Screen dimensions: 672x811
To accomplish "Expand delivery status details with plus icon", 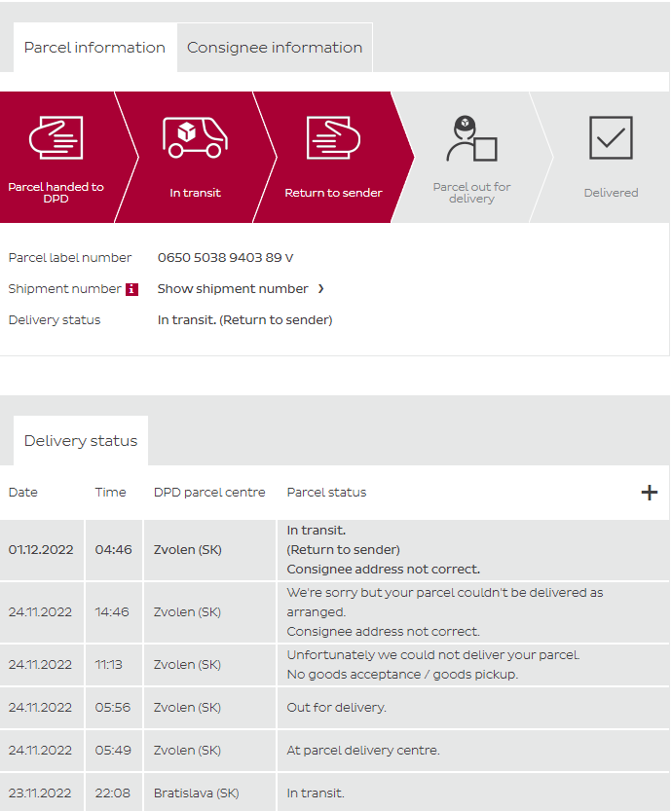I will click(x=649, y=493).
